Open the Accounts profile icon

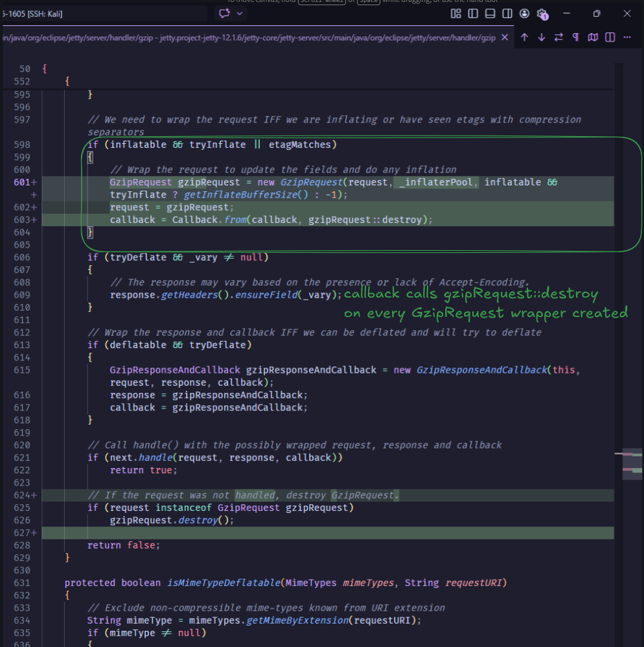click(x=524, y=14)
